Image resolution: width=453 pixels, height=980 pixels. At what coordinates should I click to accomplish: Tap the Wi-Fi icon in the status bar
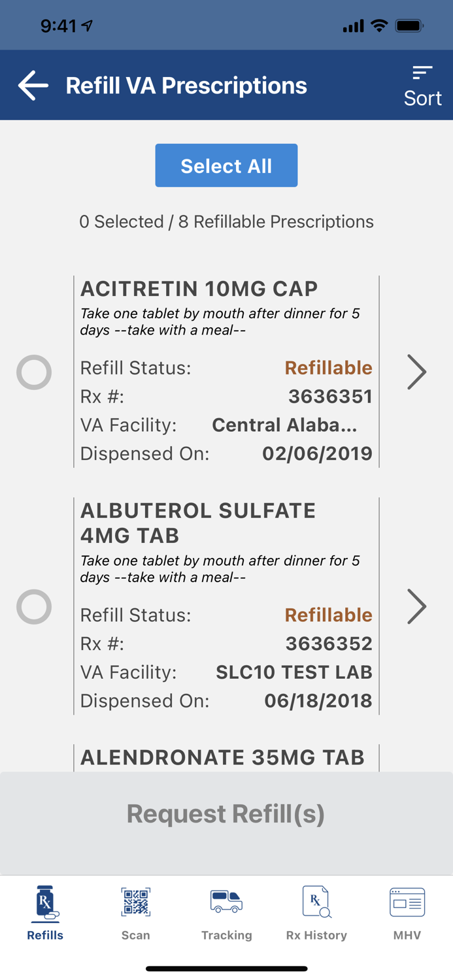pyautogui.click(x=378, y=25)
